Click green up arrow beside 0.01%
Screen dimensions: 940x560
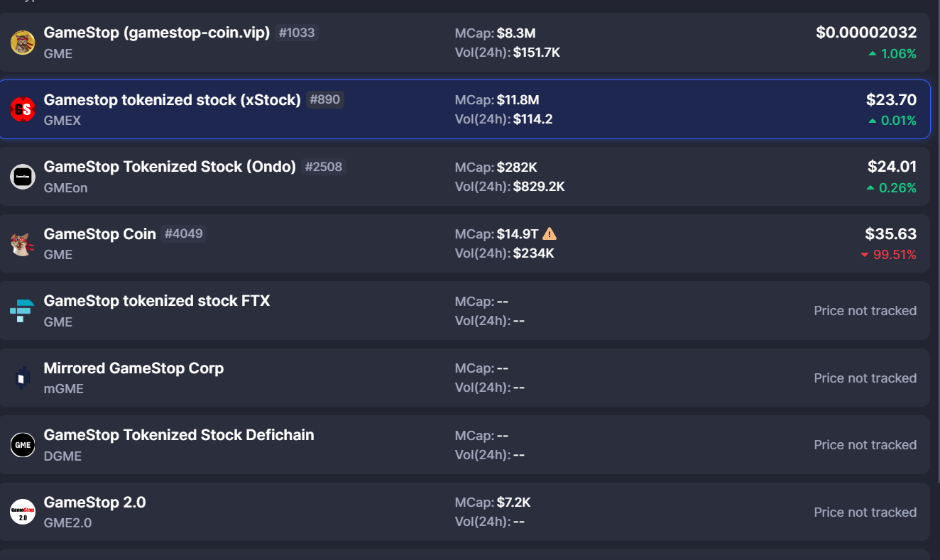873,121
